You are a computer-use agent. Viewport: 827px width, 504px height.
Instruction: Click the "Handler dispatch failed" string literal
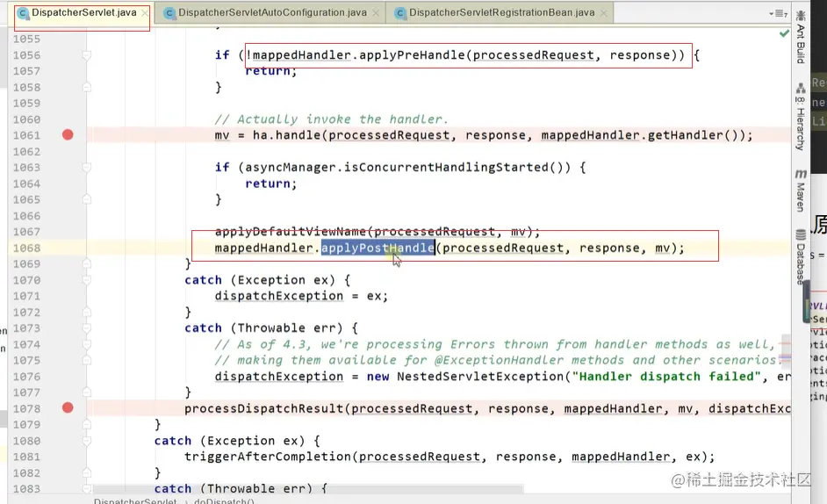[x=666, y=377]
